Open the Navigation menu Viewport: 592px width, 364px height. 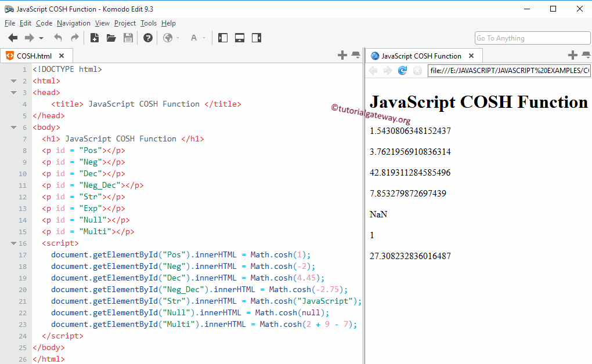click(x=74, y=23)
